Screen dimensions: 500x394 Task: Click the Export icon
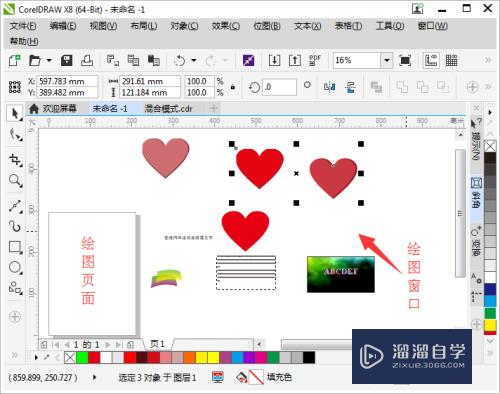(295, 60)
